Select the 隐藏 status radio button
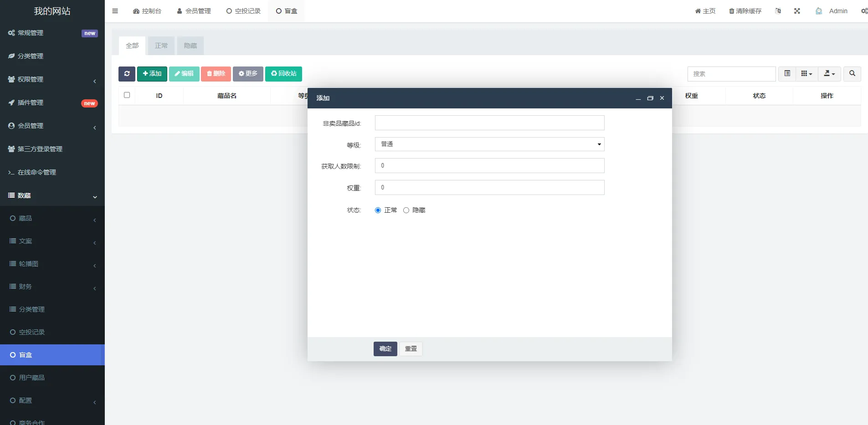The height and width of the screenshot is (425, 868). [x=406, y=210]
